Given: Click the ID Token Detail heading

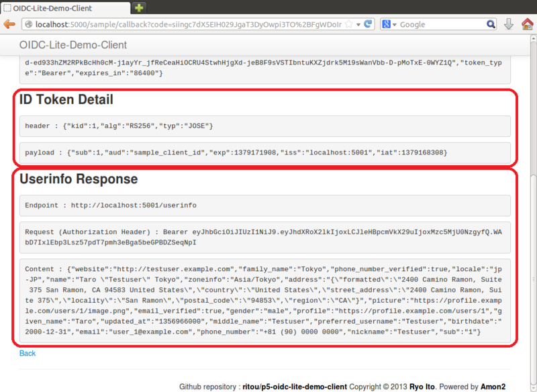Looking at the screenshot, I should (x=66, y=99).
